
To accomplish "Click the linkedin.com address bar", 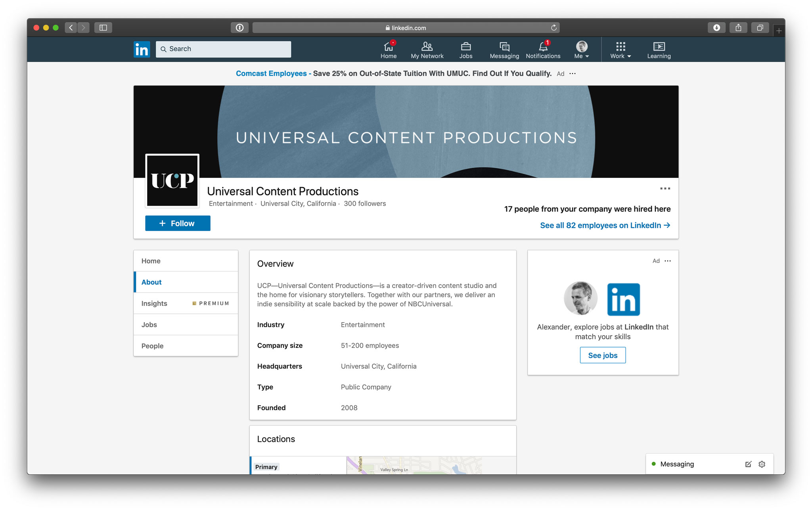I will pos(406,28).
